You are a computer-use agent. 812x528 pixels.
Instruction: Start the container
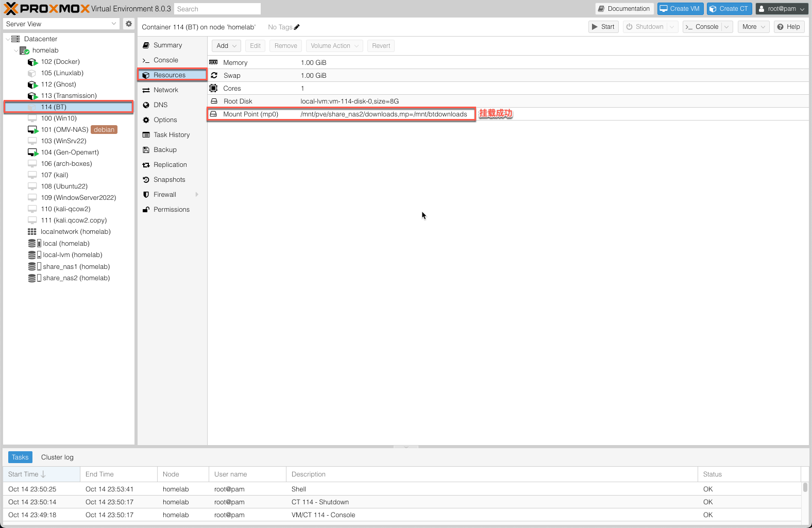[603, 27]
